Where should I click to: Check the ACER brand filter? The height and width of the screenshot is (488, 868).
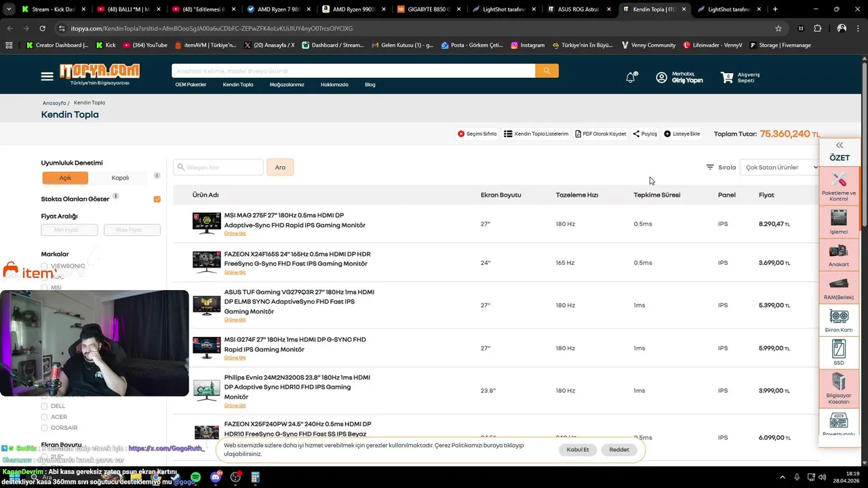[x=45, y=417]
